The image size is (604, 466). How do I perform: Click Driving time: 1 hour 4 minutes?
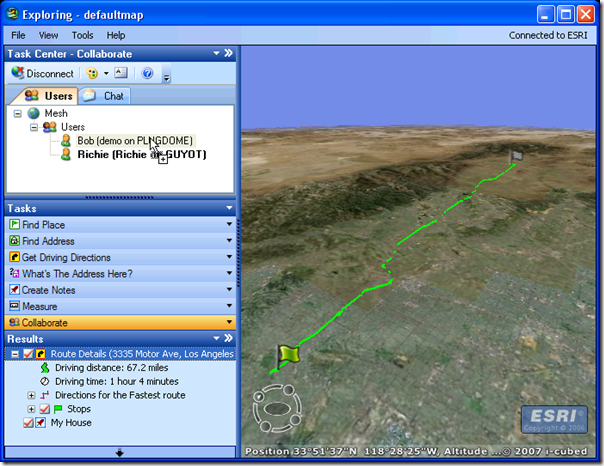[x=117, y=382]
